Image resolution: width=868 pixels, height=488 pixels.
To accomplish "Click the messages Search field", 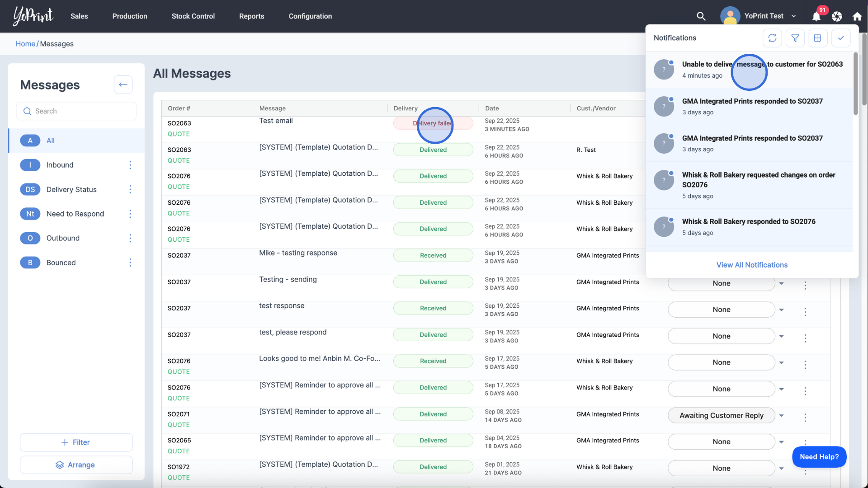I will [77, 111].
